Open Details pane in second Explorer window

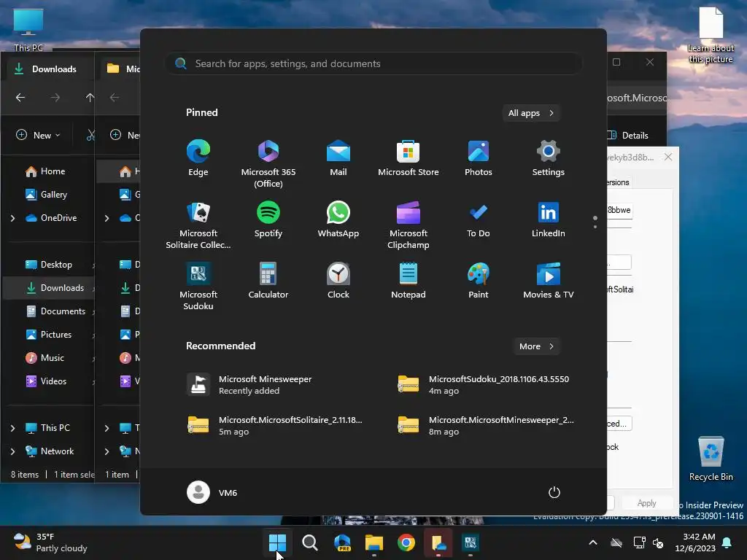click(x=629, y=135)
